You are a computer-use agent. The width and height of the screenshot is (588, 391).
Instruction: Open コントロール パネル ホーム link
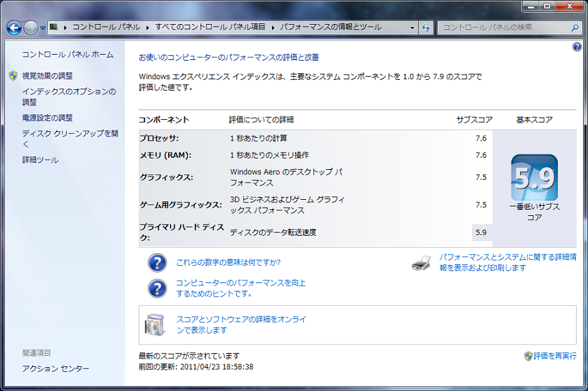tap(67, 55)
